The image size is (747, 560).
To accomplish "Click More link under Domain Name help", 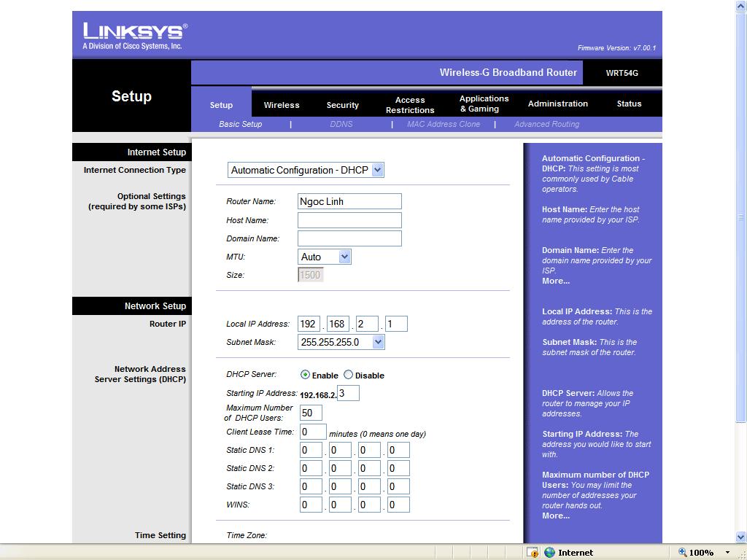I will pyautogui.click(x=555, y=281).
